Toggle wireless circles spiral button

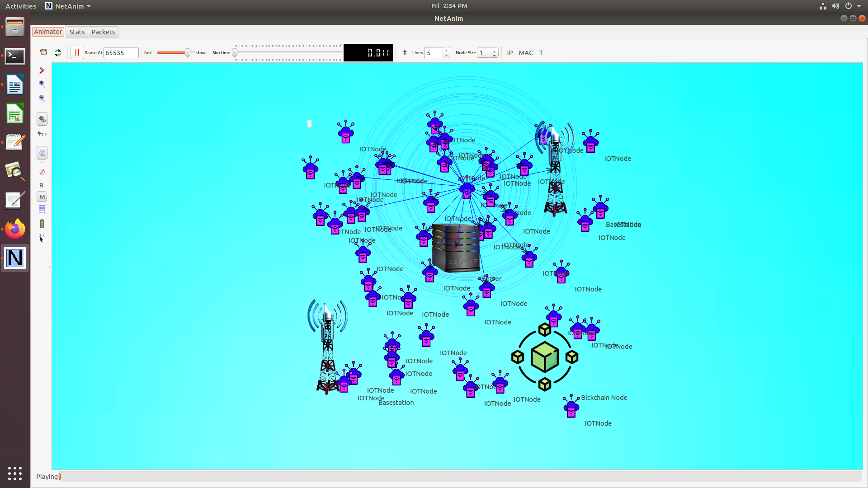[42, 153]
